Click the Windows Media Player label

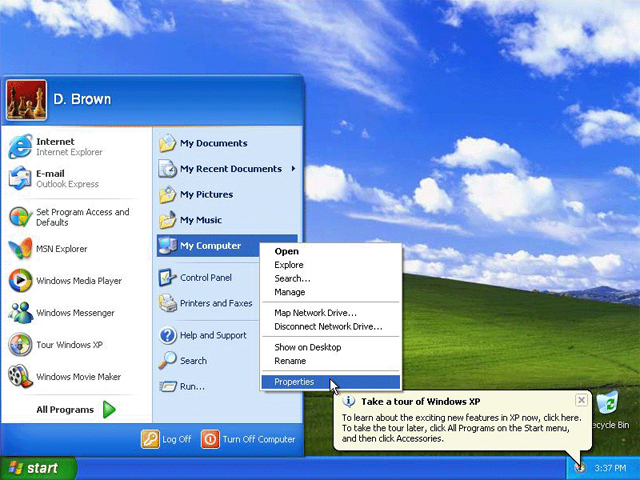click(79, 281)
